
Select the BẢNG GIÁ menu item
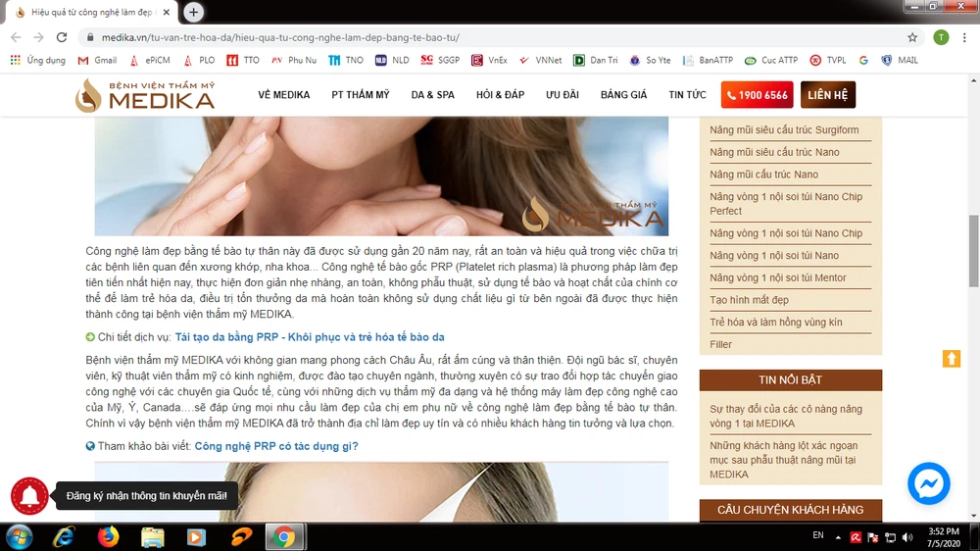623,95
